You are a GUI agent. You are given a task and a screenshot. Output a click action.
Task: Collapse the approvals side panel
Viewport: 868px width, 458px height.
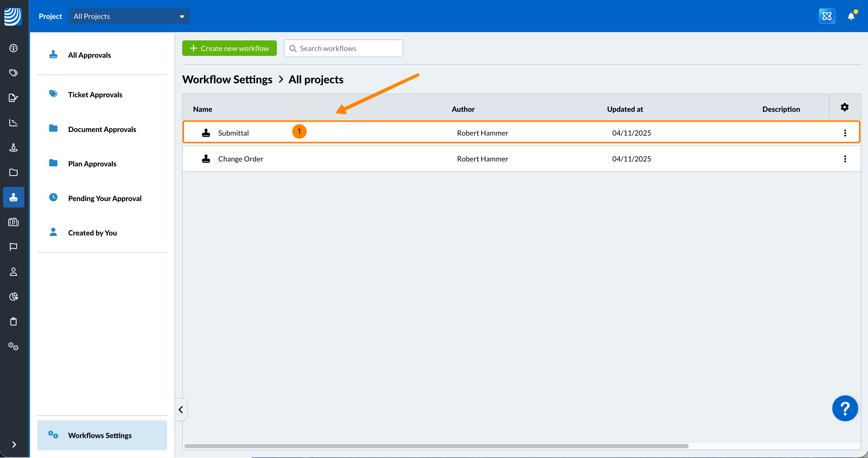[181, 409]
